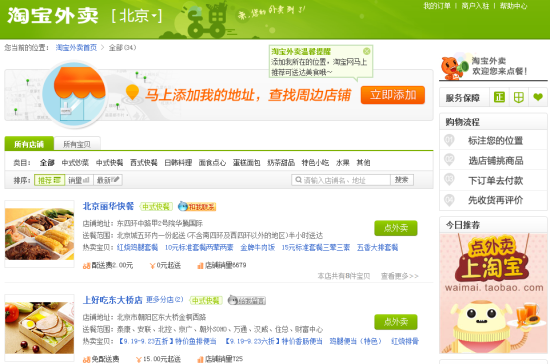This screenshot has width=550, height=364.
Task: Filter by 中式快餐 in category row
Action: 109,163
